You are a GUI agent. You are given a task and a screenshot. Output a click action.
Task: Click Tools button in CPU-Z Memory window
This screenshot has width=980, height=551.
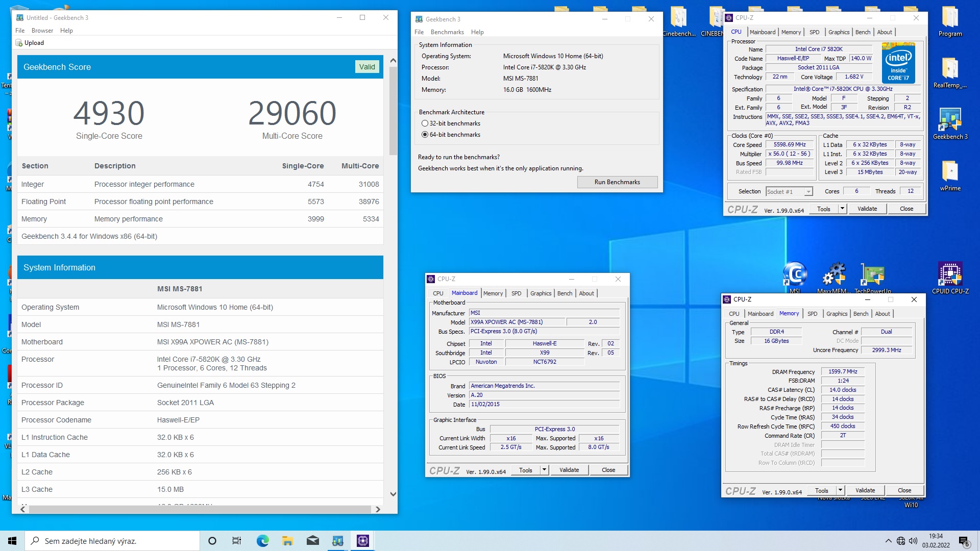tap(821, 490)
